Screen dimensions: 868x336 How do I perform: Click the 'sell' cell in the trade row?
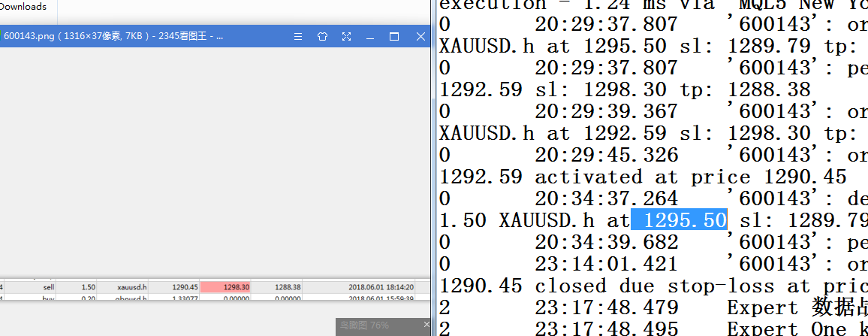49,287
